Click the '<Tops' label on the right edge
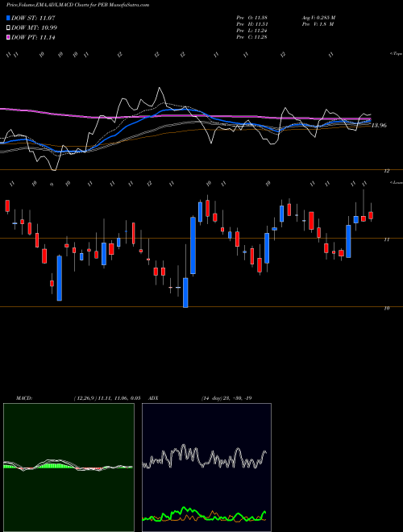 point(396,54)
